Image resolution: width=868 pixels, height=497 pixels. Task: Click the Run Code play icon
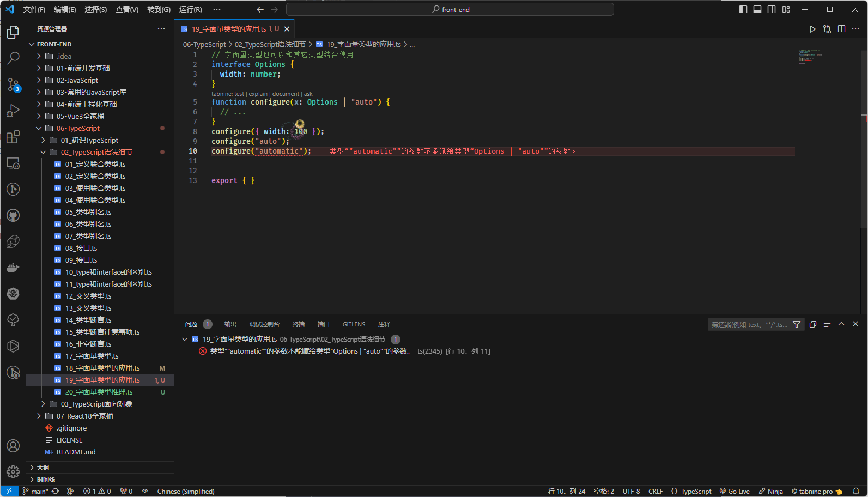pyautogui.click(x=812, y=29)
